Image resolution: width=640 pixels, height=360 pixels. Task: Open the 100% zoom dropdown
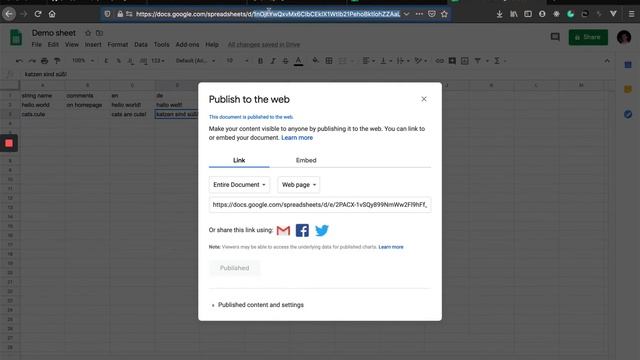(x=82, y=61)
